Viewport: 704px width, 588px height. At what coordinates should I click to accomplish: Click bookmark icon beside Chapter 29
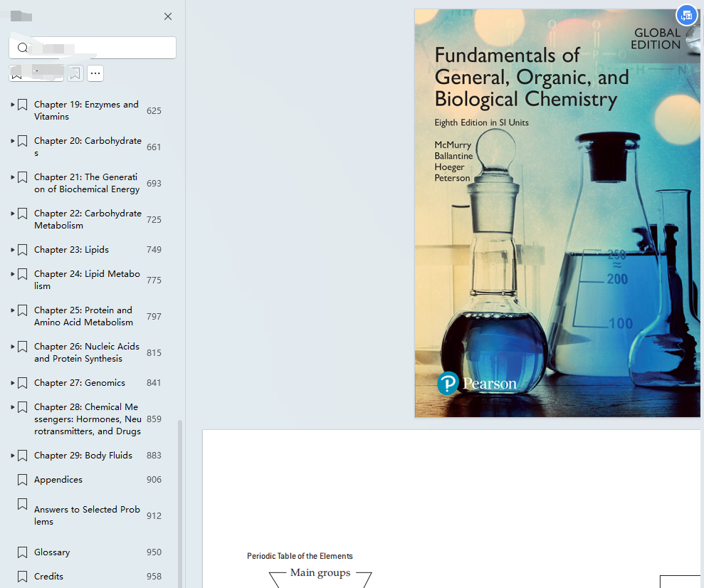(x=23, y=456)
